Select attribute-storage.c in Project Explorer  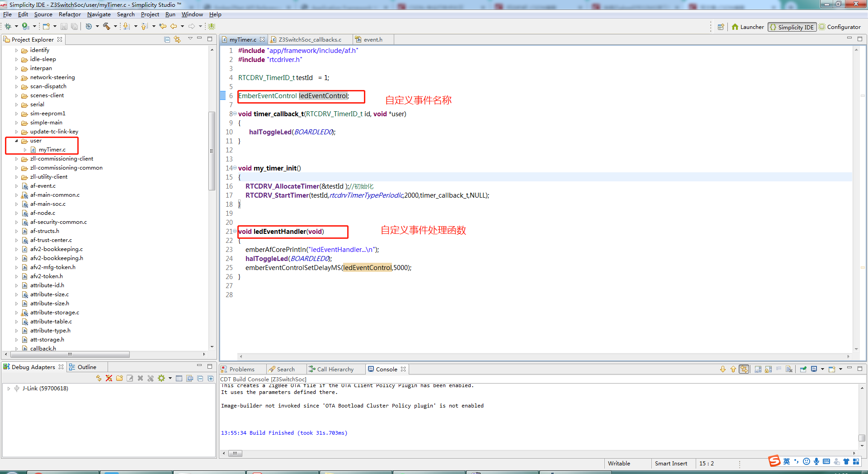pyautogui.click(x=55, y=313)
